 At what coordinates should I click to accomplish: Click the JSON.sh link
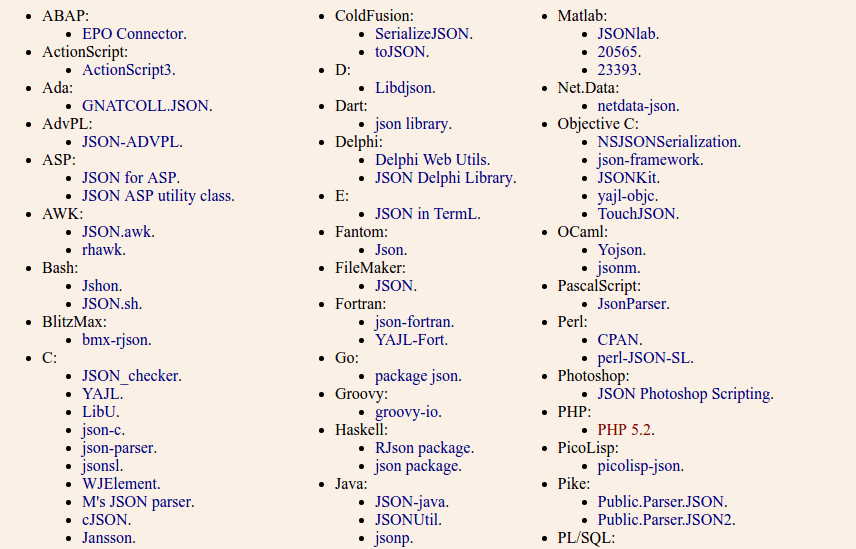point(110,304)
